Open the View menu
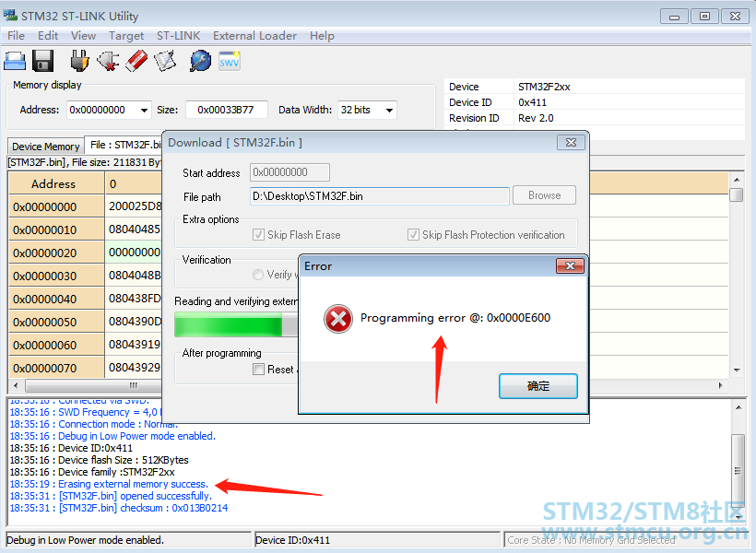 click(x=83, y=36)
